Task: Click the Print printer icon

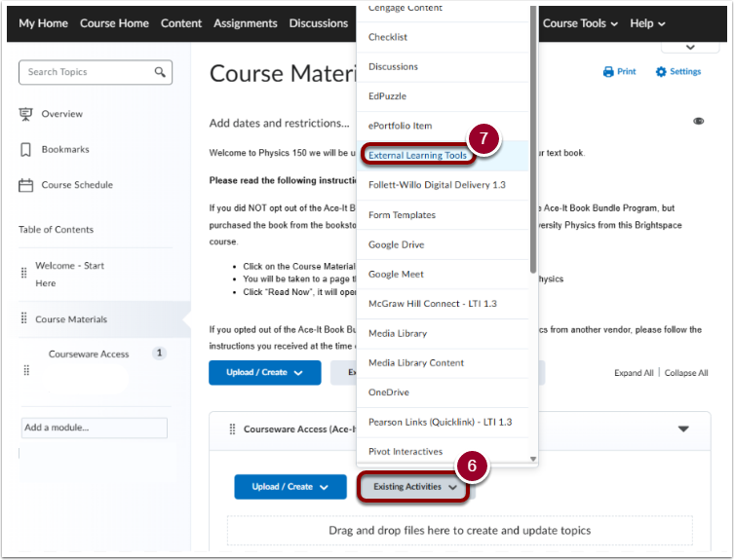Action: (608, 71)
